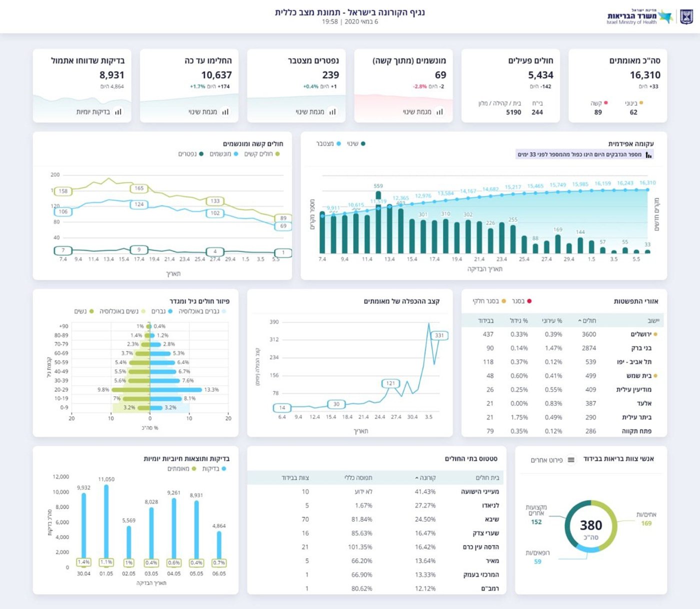Toggle נפטרים series in severe patients legend
The height and width of the screenshot is (609, 700).
tap(191, 154)
